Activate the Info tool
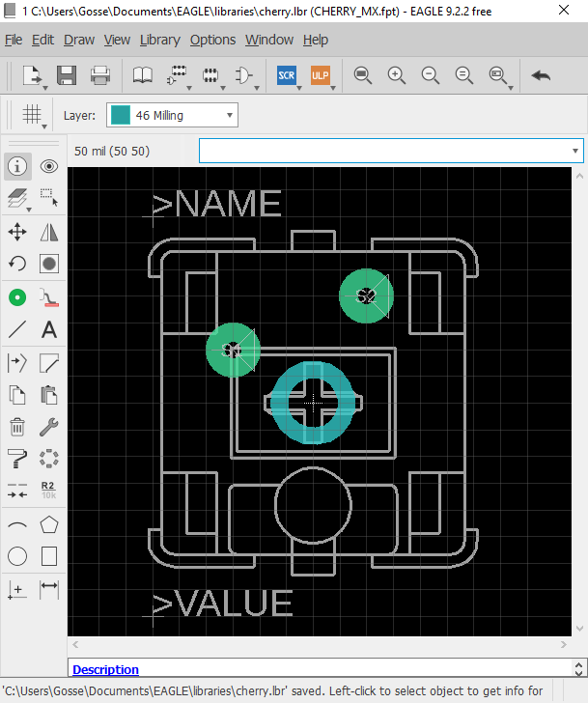 click(17, 166)
